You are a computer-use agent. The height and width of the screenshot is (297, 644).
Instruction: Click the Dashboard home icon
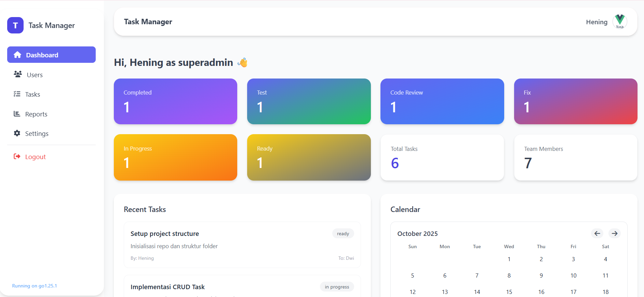(x=17, y=55)
